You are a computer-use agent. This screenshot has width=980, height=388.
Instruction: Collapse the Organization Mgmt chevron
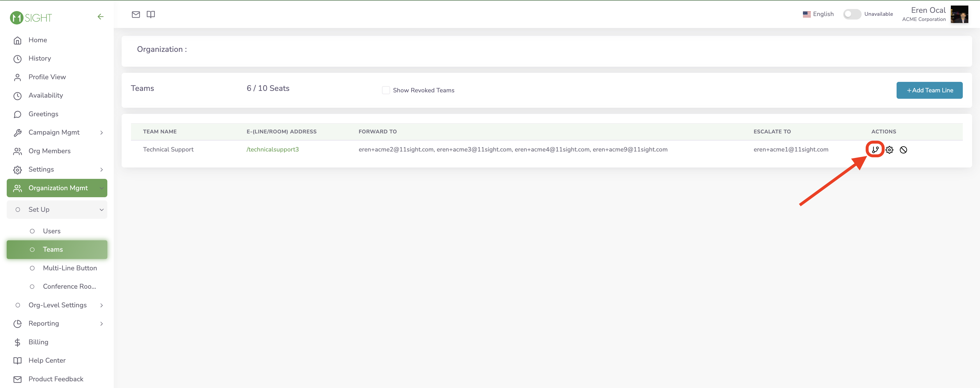101,188
